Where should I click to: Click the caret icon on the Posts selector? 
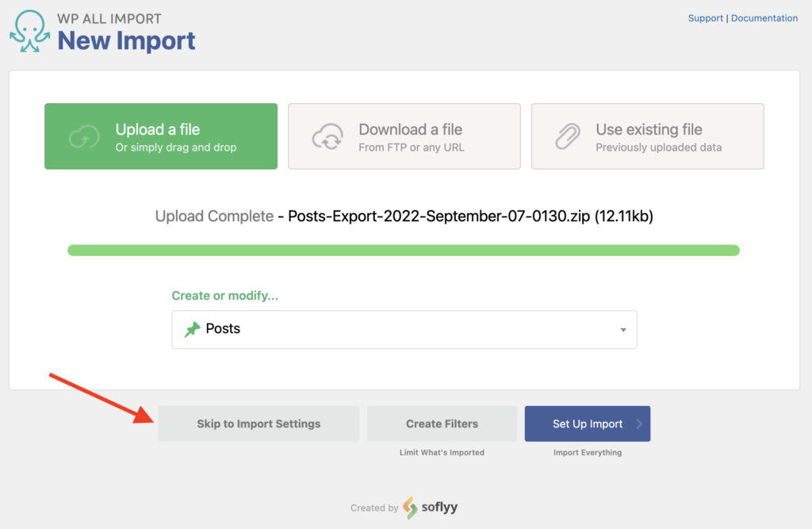(x=622, y=329)
